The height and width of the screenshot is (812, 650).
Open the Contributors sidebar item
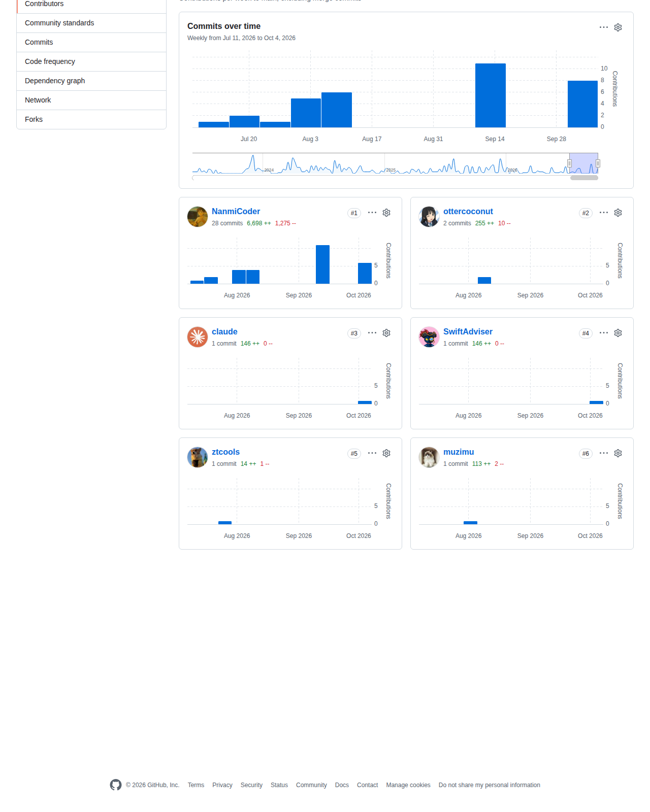point(91,4)
